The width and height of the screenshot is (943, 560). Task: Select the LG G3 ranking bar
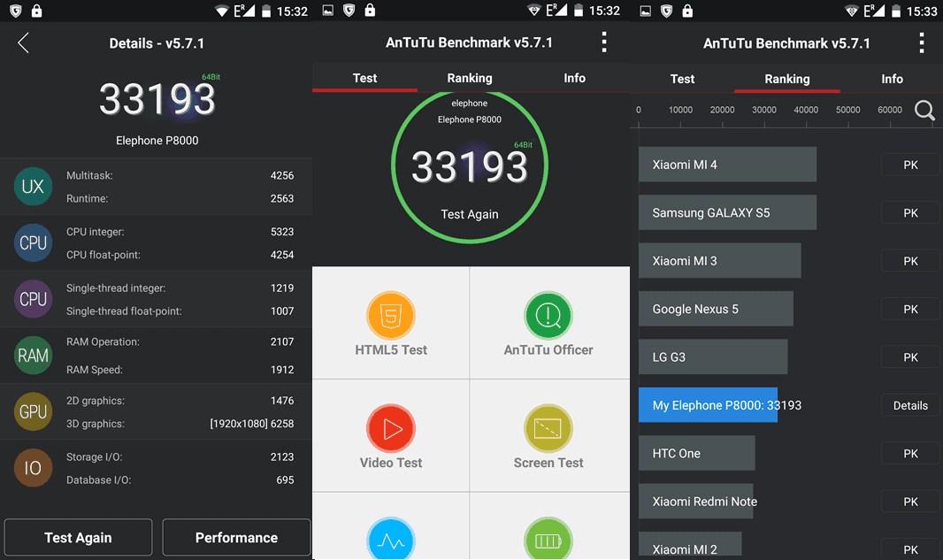click(x=713, y=357)
